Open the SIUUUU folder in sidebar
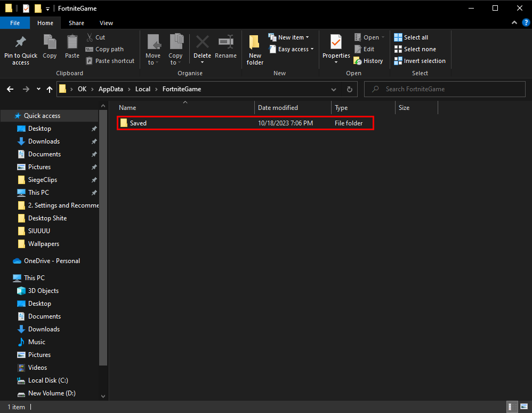The height and width of the screenshot is (413, 532). pyautogui.click(x=39, y=231)
